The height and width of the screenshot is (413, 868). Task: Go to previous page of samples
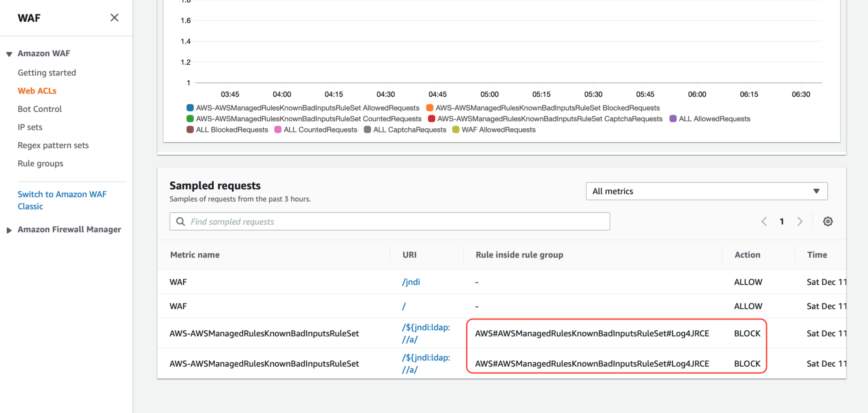coord(764,221)
